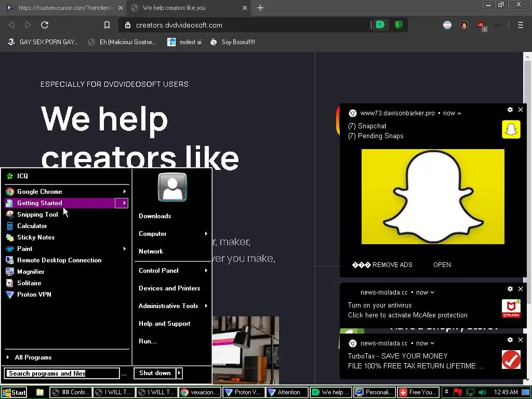Click the Show desktop button in the tray
532x399 pixels.
click(526, 392)
